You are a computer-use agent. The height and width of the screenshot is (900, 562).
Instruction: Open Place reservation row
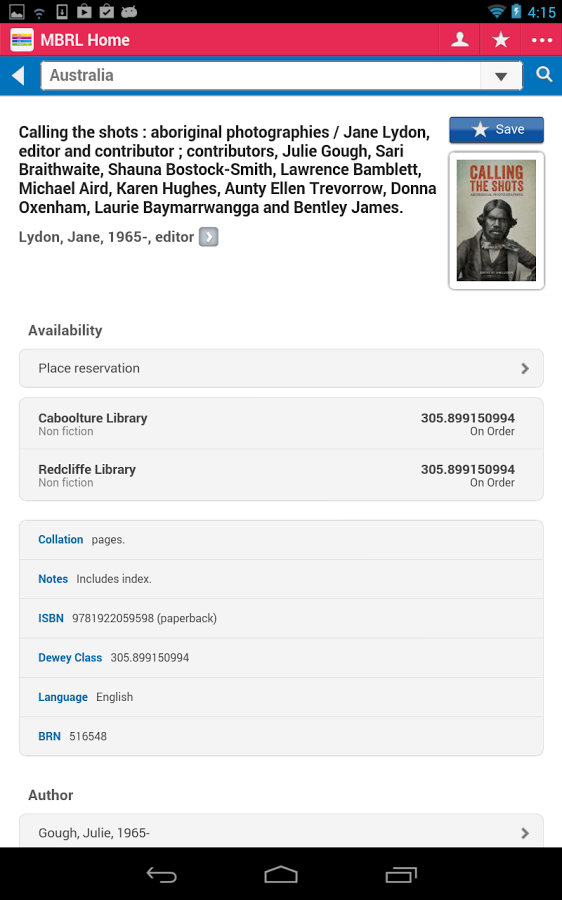(281, 368)
